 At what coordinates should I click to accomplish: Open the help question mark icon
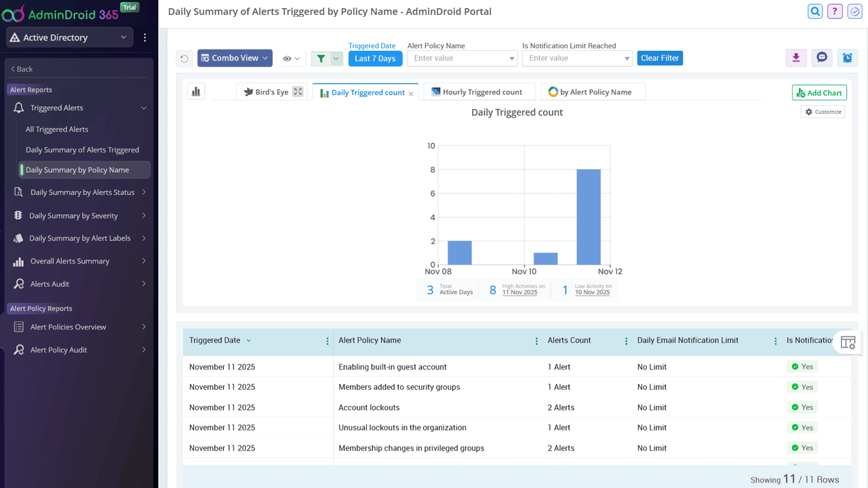(835, 12)
